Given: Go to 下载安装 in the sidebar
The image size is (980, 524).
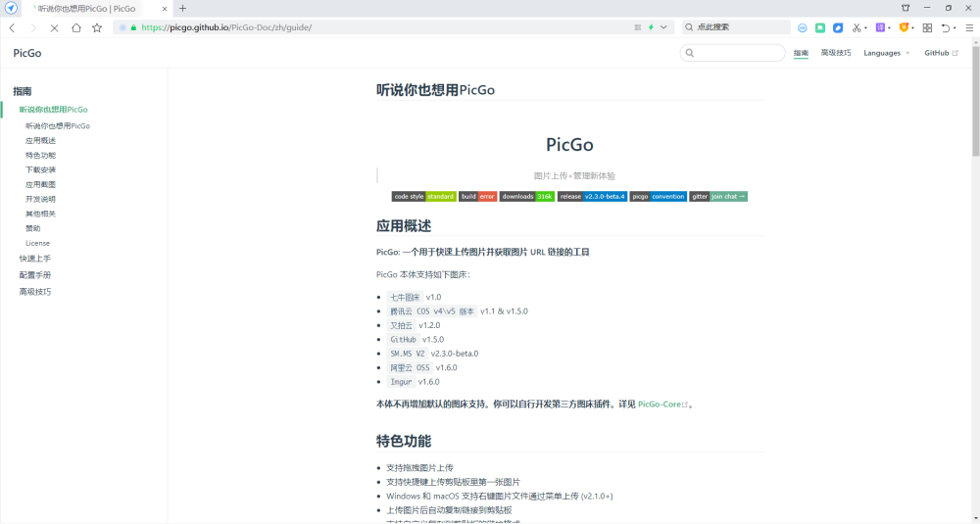Looking at the screenshot, I should click(40, 169).
